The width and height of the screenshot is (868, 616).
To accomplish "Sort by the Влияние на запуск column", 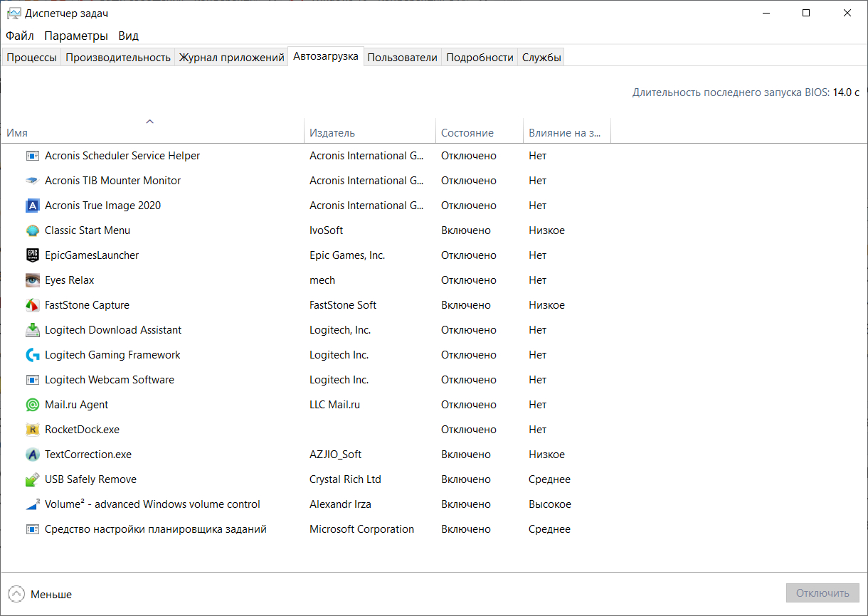I will click(x=566, y=130).
